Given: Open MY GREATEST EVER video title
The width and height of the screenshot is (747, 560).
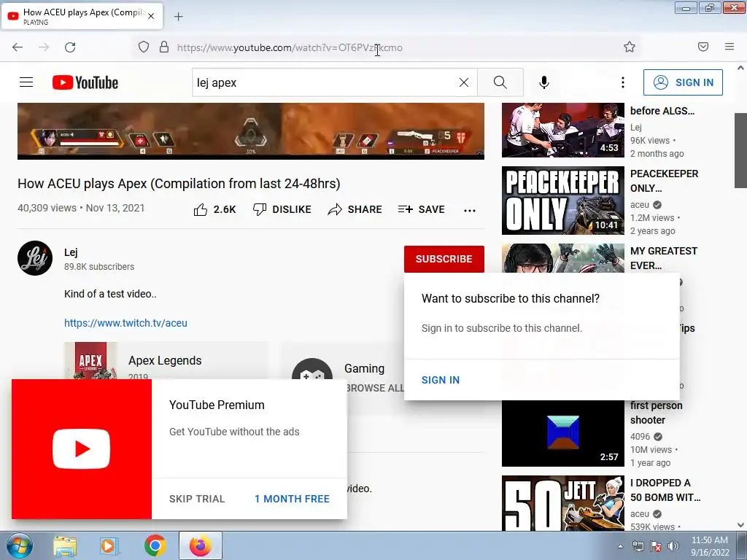Looking at the screenshot, I should (x=664, y=258).
